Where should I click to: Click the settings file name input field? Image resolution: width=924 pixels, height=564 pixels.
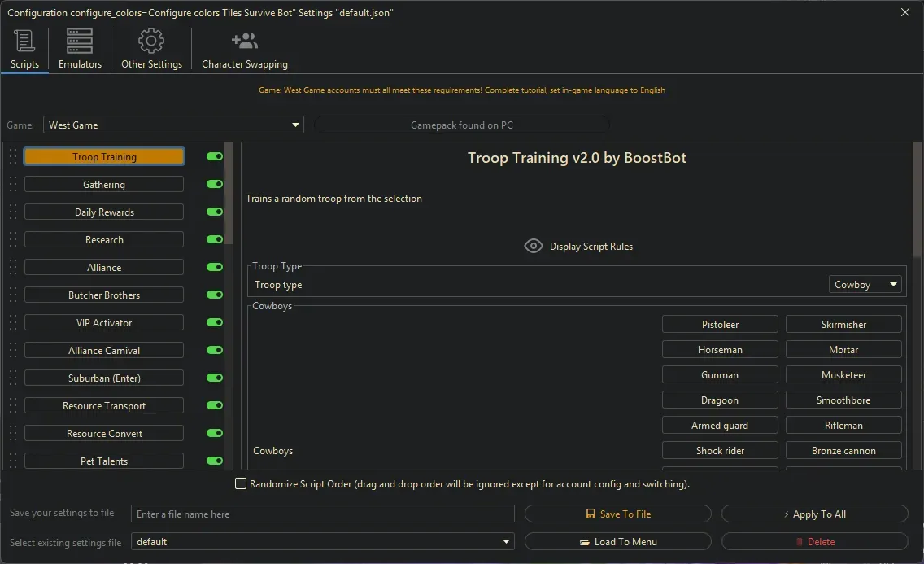[x=323, y=514]
